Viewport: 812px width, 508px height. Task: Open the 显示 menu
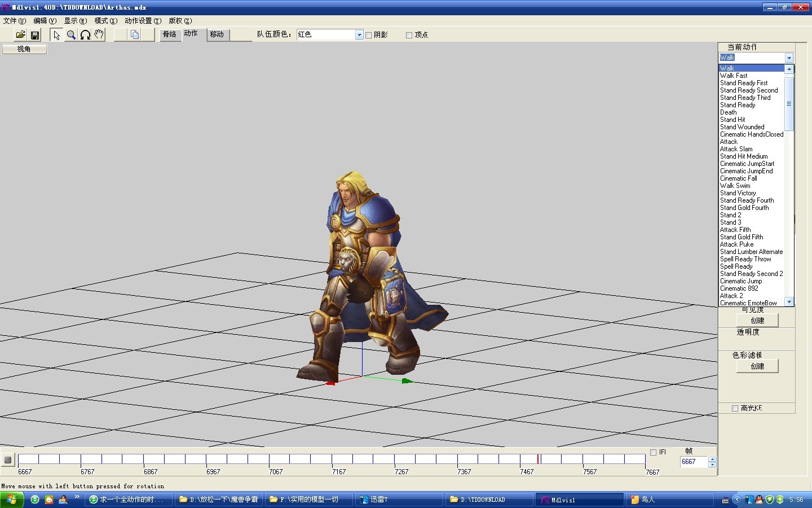tap(76, 21)
